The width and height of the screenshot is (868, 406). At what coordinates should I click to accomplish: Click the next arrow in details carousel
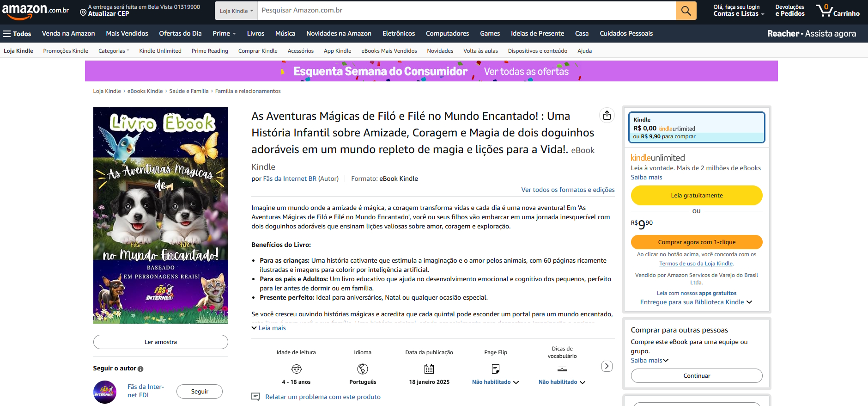point(607,366)
